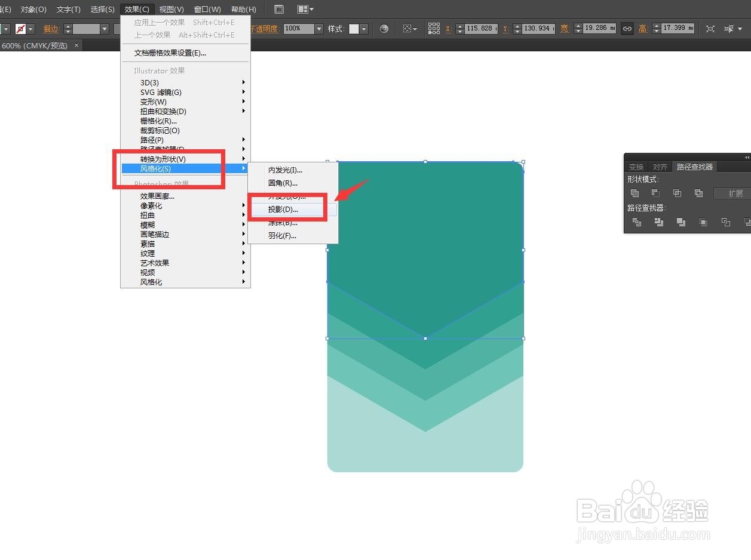Click the 样式 graphic style swatch

point(354,29)
